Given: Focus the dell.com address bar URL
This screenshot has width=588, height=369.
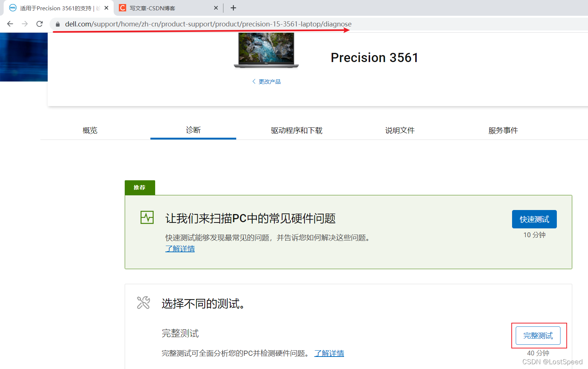Looking at the screenshot, I should click(x=208, y=24).
